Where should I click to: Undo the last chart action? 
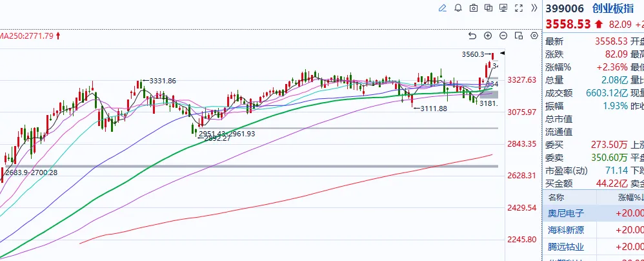472,36
